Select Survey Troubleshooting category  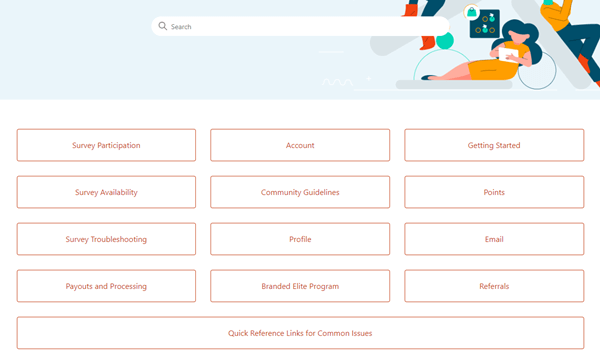tap(106, 239)
